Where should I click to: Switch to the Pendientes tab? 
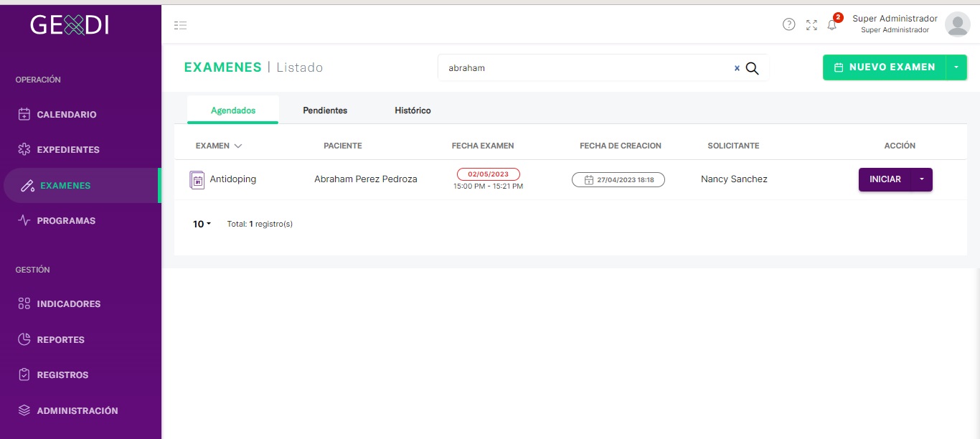click(325, 110)
